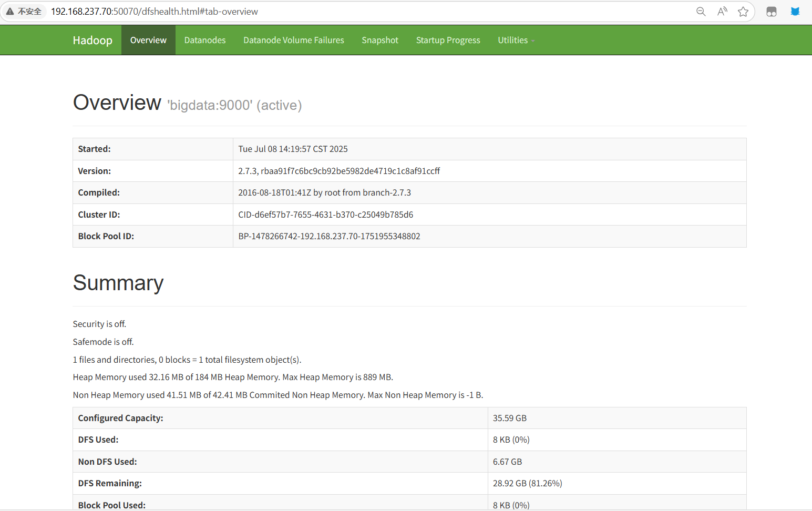
Task: Click the 不安全 security warning icon
Action: pos(24,11)
